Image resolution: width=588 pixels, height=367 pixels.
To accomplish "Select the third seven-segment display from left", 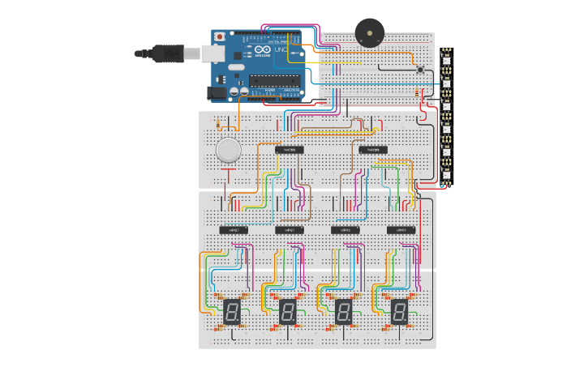I will (x=344, y=312).
